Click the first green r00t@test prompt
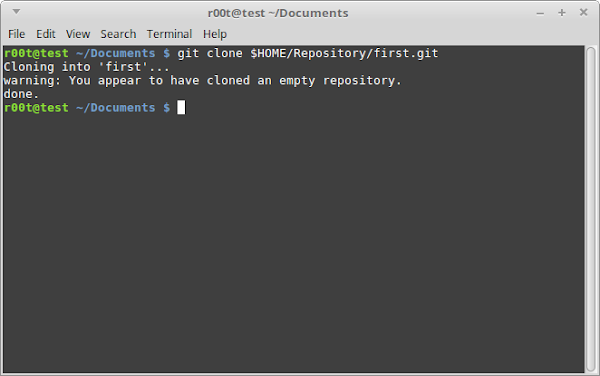The image size is (600, 376). (x=36, y=53)
